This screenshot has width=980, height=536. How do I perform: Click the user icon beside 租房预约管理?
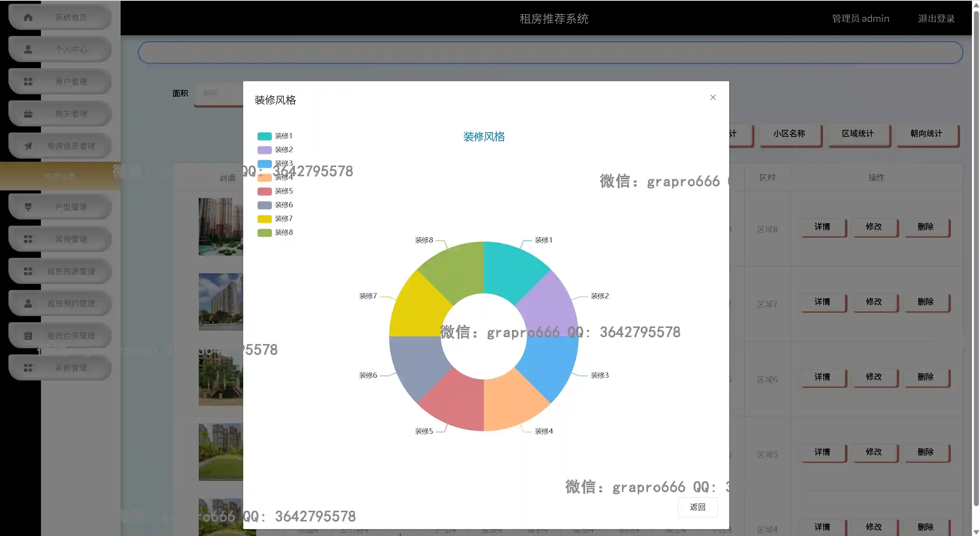[x=28, y=303]
